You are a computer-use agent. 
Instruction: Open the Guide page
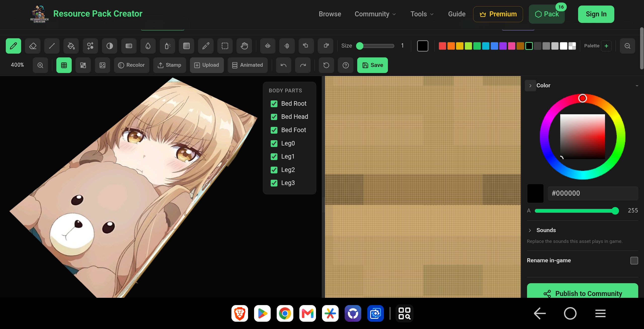(x=457, y=14)
